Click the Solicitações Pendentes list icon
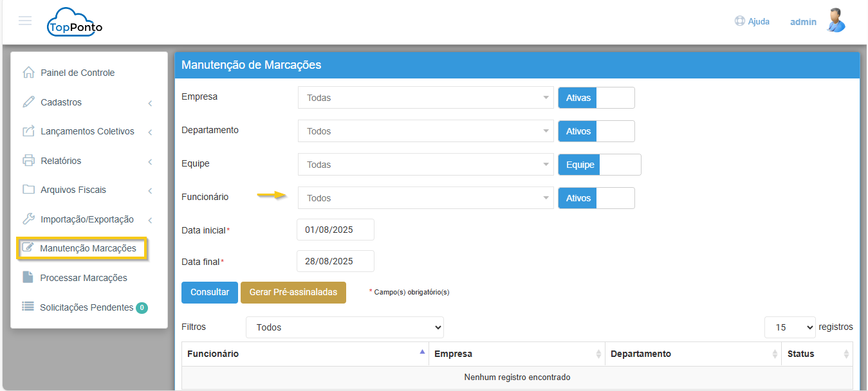The width and height of the screenshot is (868, 391). click(x=28, y=307)
